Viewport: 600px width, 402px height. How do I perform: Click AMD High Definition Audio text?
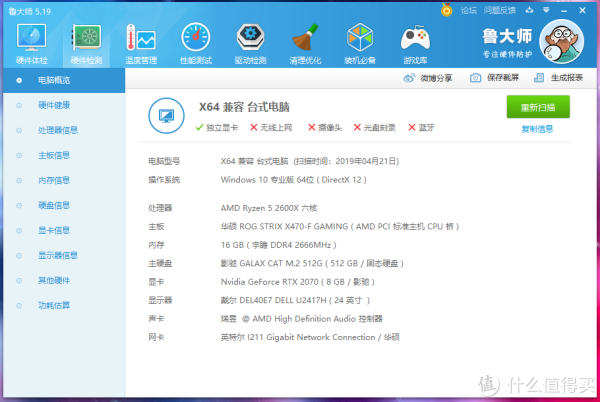(304, 319)
